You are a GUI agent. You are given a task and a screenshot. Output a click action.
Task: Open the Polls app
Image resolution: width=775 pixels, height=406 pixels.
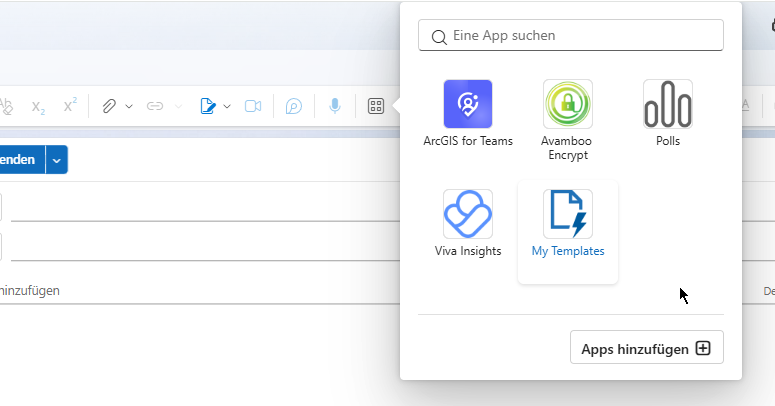point(667,114)
